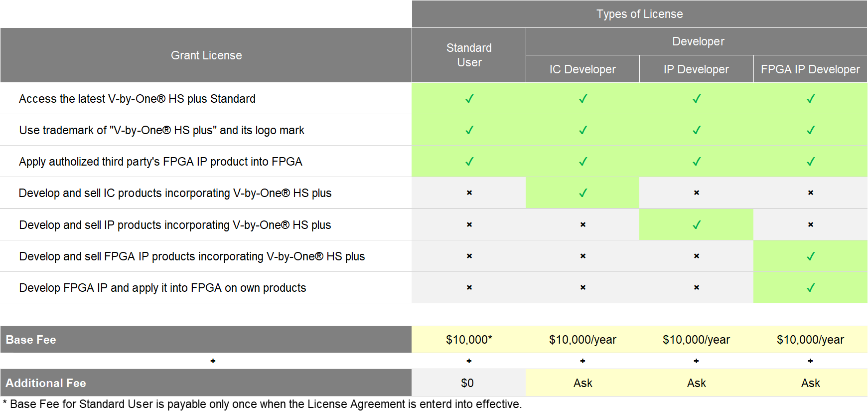Click Ask under IC Developer additional fee
The width and height of the screenshot is (868, 412).
(x=582, y=383)
